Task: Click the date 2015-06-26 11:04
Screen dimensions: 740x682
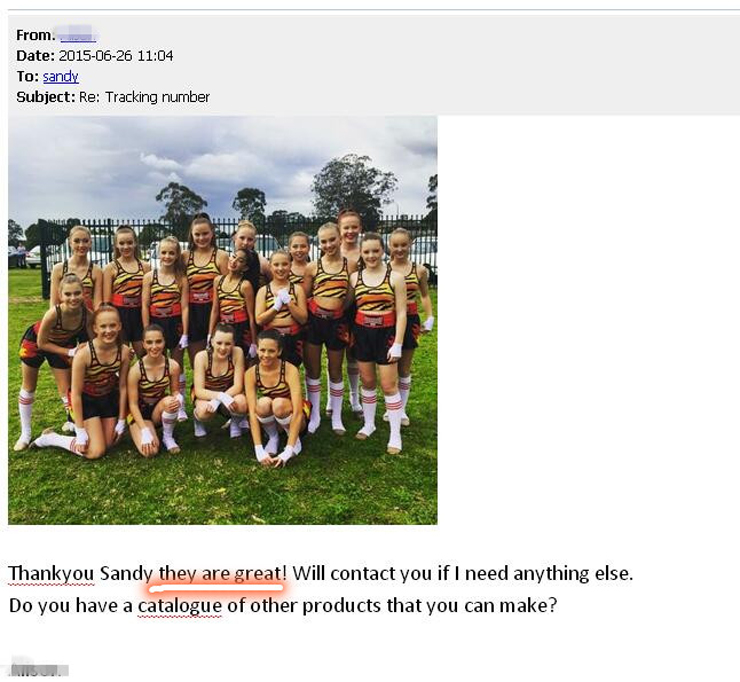Action: coord(116,56)
